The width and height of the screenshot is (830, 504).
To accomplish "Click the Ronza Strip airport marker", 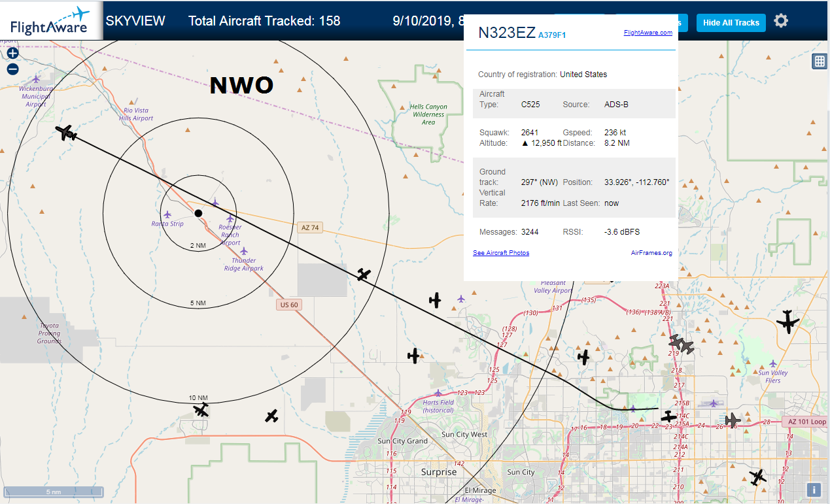I will click(167, 214).
